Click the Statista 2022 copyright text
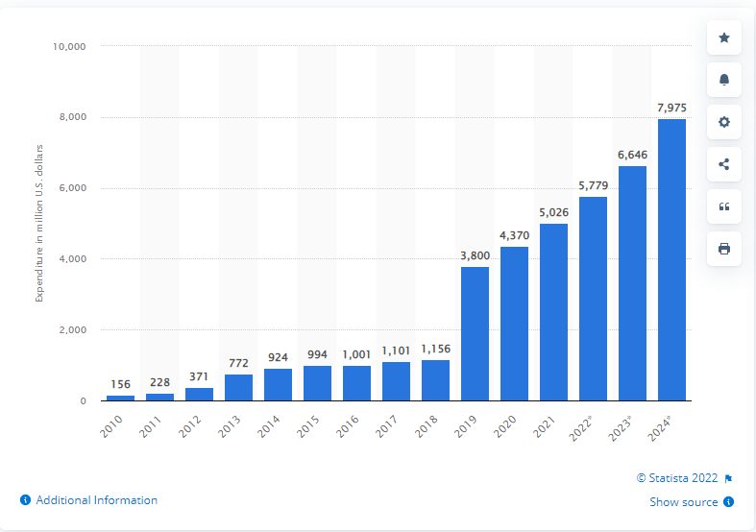The height and width of the screenshot is (532, 756). point(678,478)
